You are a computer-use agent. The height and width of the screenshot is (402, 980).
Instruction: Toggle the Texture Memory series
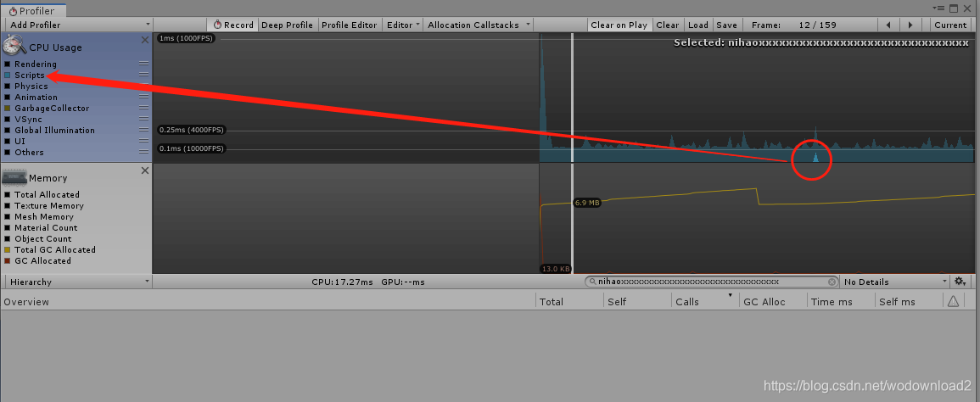coord(8,206)
